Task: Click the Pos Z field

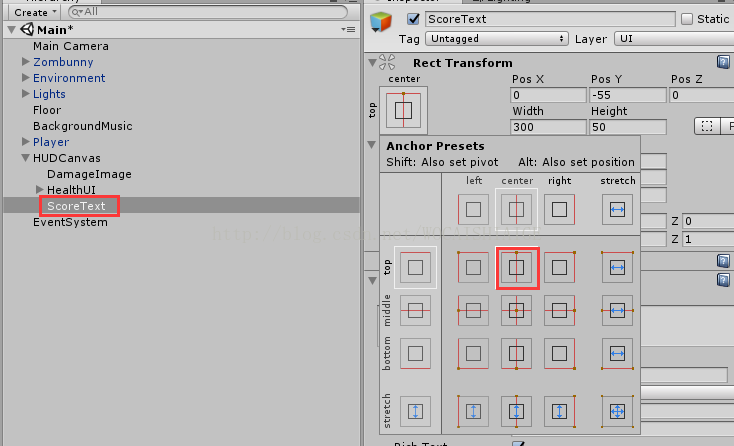Action: pyautogui.click(x=701, y=95)
